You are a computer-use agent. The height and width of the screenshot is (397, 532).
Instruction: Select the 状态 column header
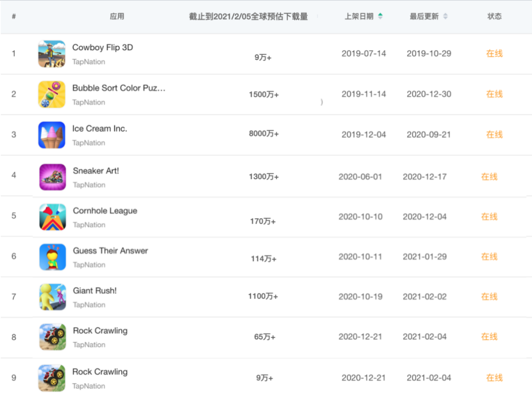pyautogui.click(x=494, y=16)
